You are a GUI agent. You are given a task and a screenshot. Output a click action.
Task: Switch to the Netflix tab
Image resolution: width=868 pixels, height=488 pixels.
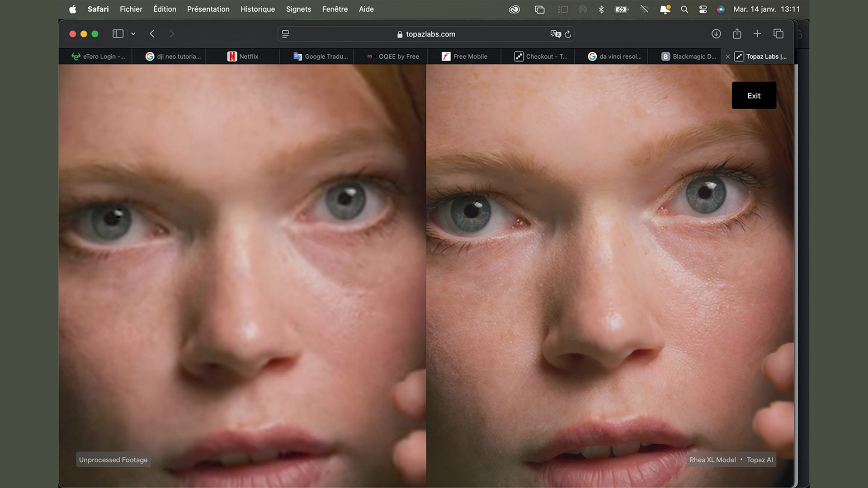[243, 56]
